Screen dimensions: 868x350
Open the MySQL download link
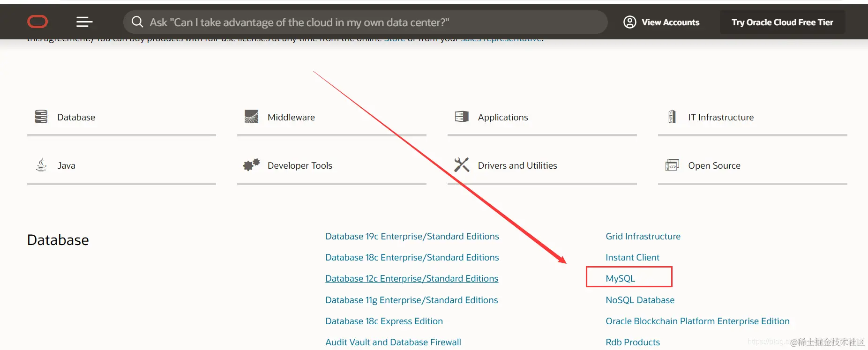click(x=621, y=278)
